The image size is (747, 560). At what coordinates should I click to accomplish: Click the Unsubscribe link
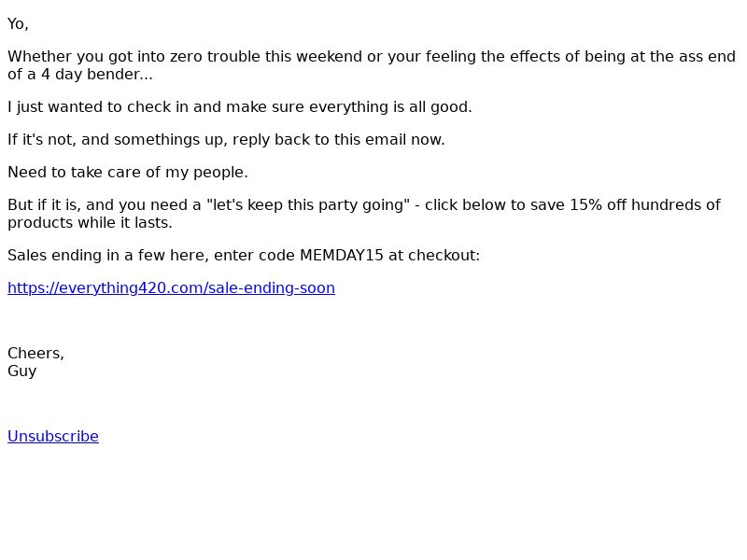[53, 437]
